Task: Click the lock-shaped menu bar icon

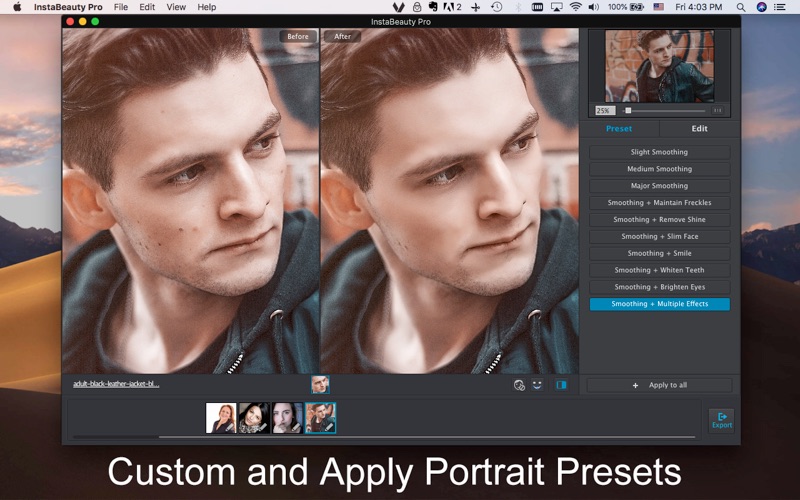Action: tap(417, 7)
